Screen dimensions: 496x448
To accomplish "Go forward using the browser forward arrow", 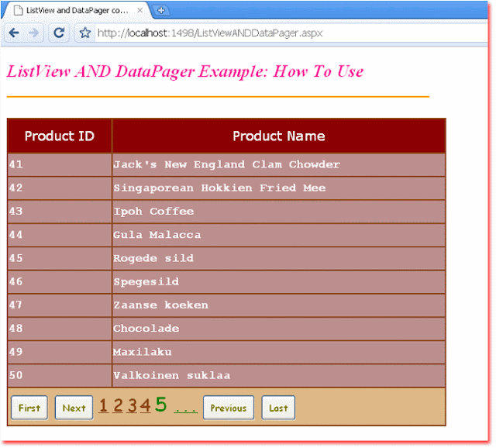I will coord(33,33).
